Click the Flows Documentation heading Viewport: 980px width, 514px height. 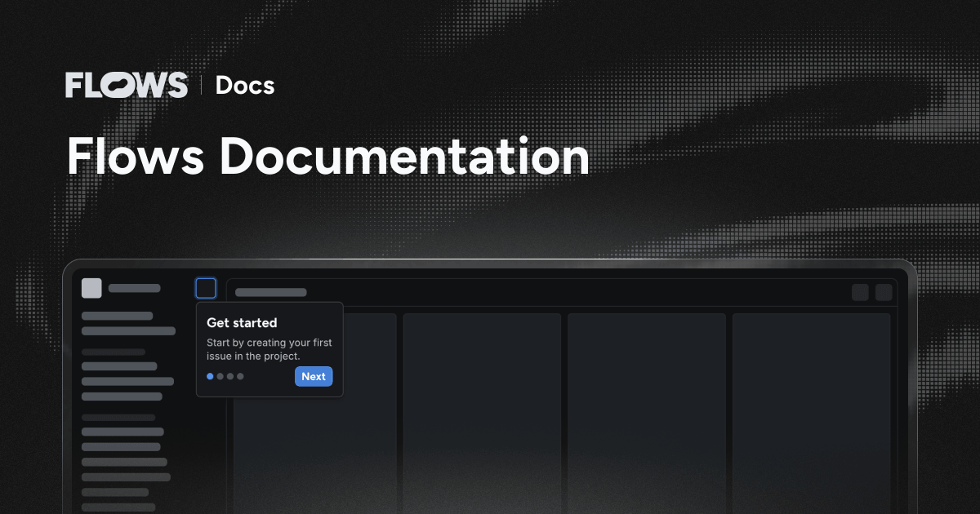coord(327,157)
